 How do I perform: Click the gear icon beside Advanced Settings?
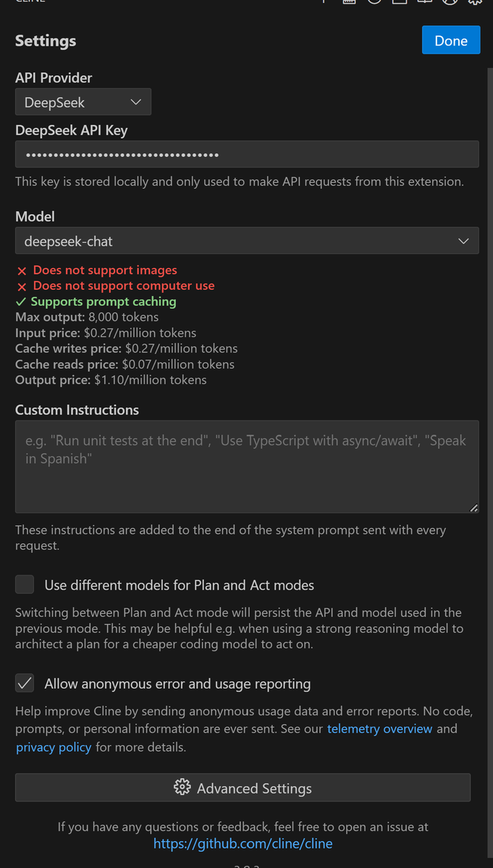(x=182, y=788)
